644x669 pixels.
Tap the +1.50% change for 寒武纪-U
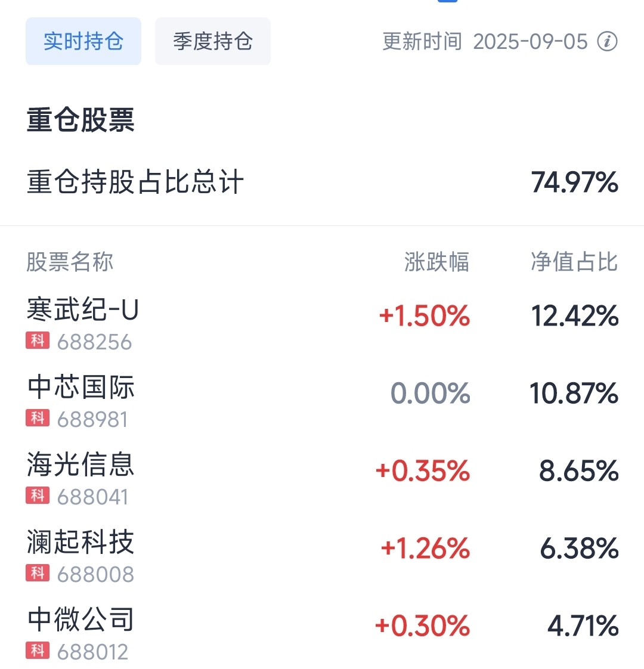click(425, 316)
